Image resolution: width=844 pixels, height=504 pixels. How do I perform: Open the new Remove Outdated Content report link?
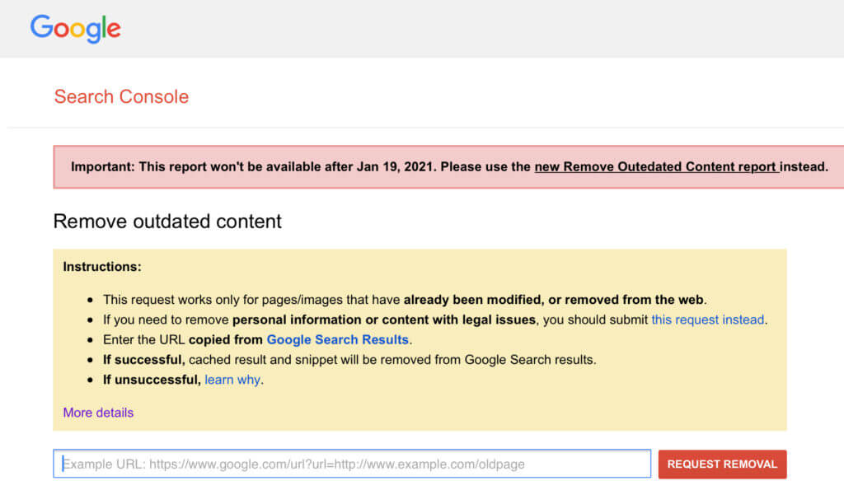pos(657,166)
